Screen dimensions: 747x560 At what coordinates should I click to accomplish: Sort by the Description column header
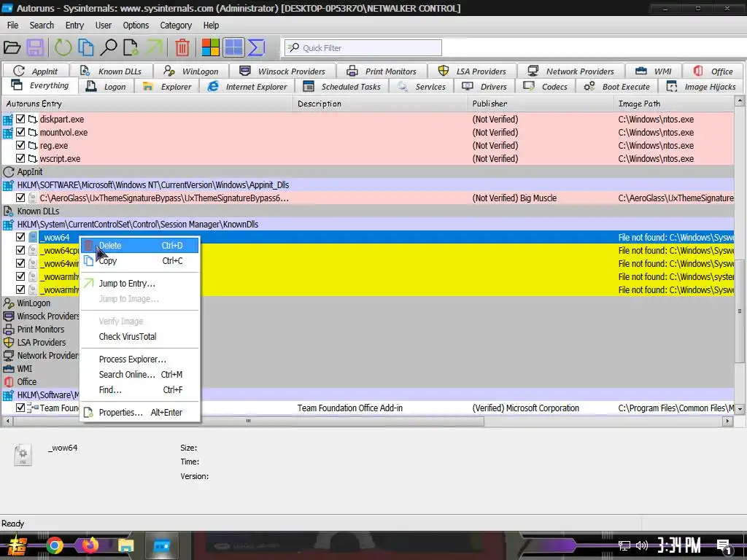tap(381, 104)
